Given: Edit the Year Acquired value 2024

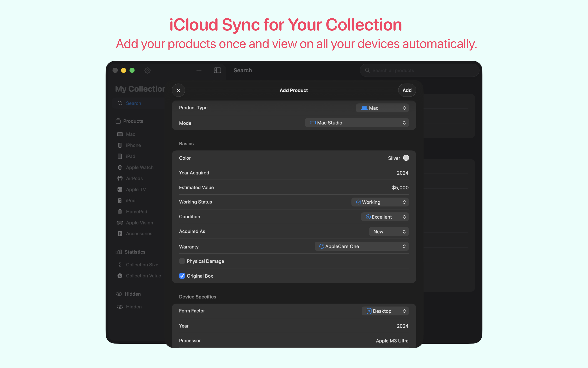Looking at the screenshot, I should pos(402,173).
